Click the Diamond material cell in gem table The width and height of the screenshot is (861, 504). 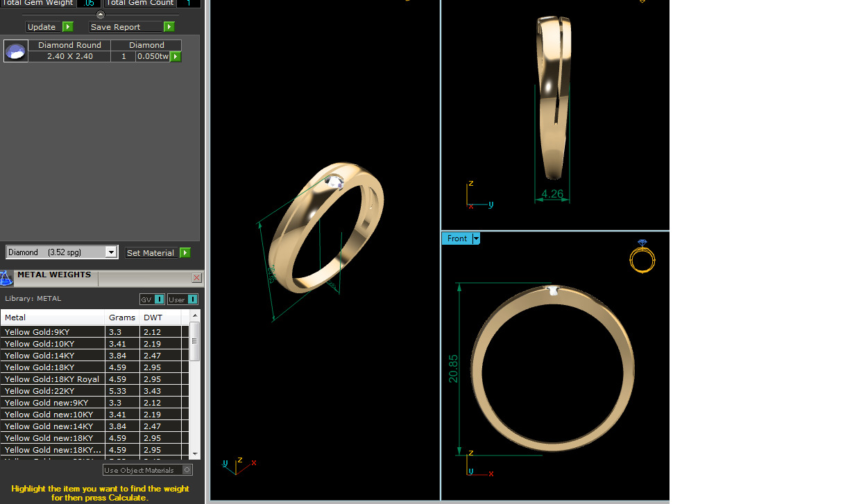[x=146, y=45]
